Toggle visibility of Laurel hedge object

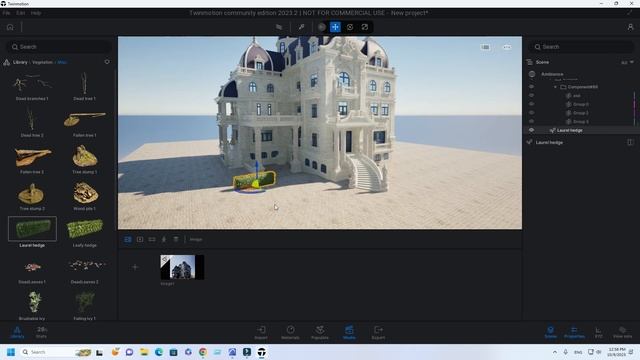pos(531,130)
